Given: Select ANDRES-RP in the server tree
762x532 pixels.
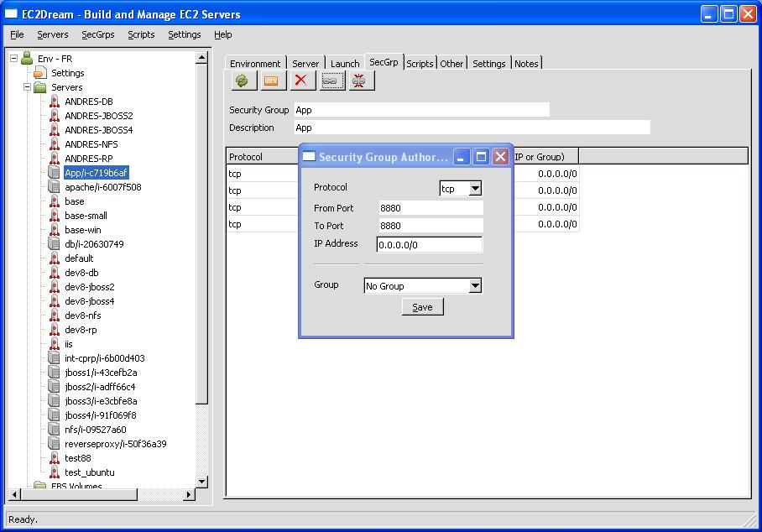Looking at the screenshot, I should pos(88,159).
